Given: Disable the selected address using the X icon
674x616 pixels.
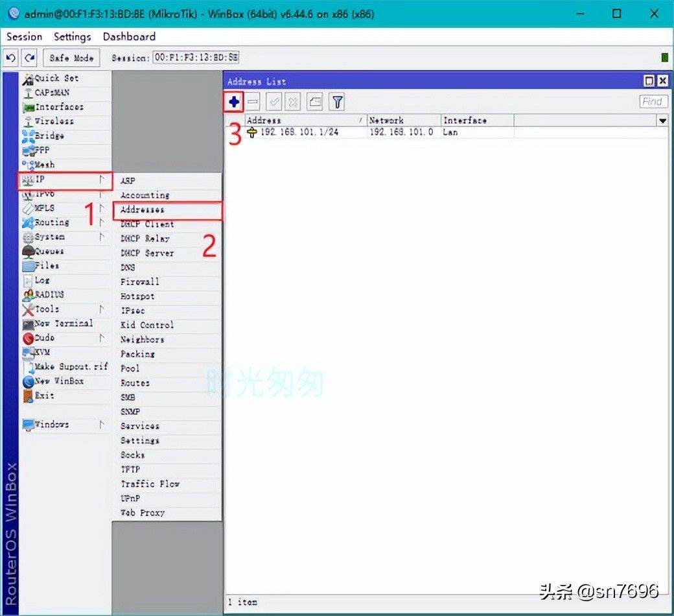Looking at the screenshot, I should [293, 102].
